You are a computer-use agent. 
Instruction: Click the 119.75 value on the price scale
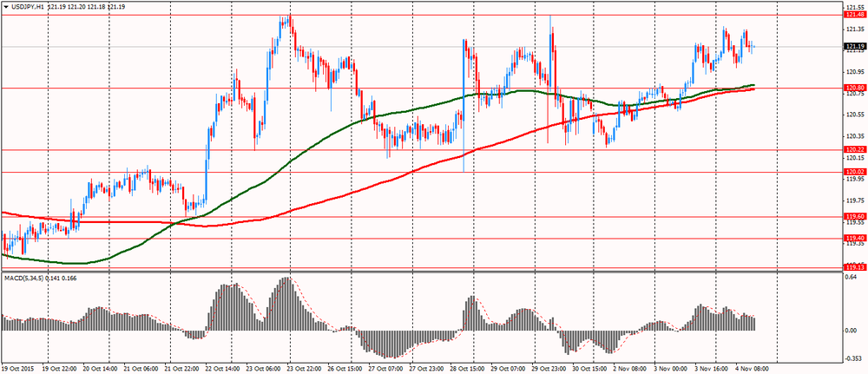point(855,200)
